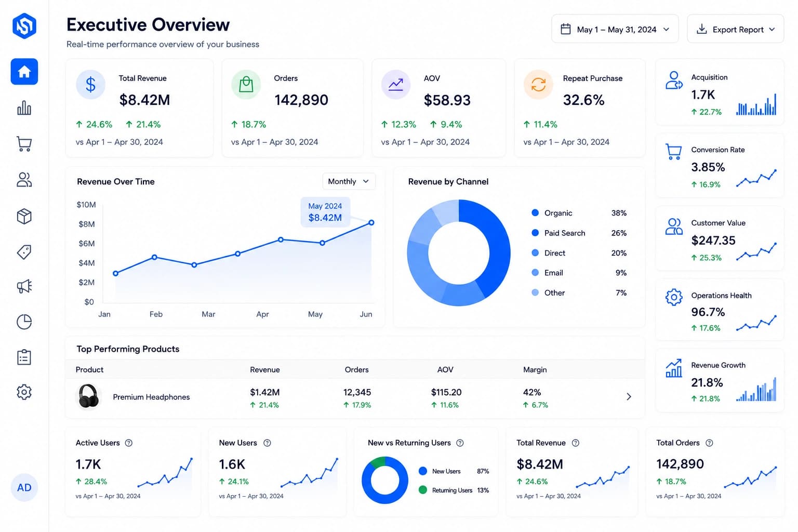This screenshot has height=532, width=798.
Task: Click the Direct legend entry
Action: click(x=579, y=253)
